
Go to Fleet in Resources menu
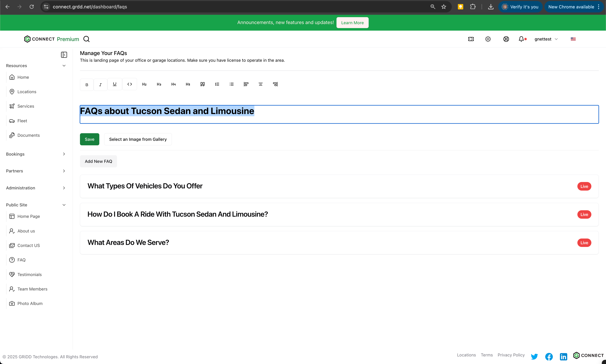[22, 121]
